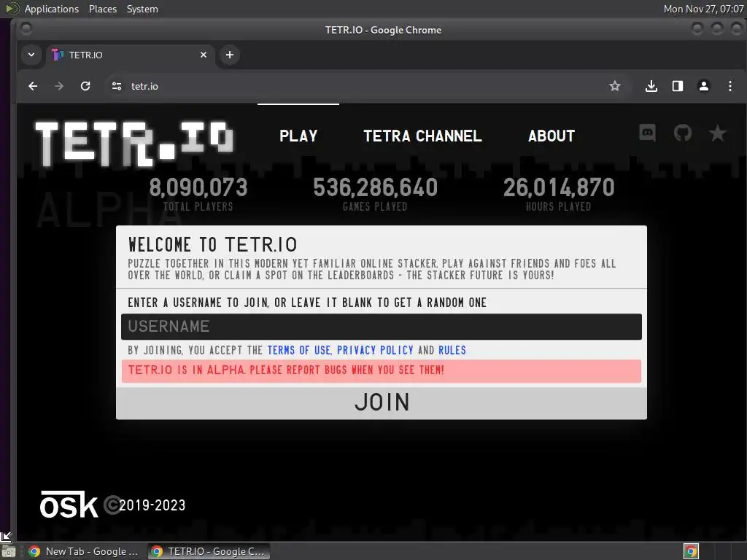The height and width of the screenshot is (560, 747).
Task: Click the alpha bug report notice
Action: [x=382, y=370]
